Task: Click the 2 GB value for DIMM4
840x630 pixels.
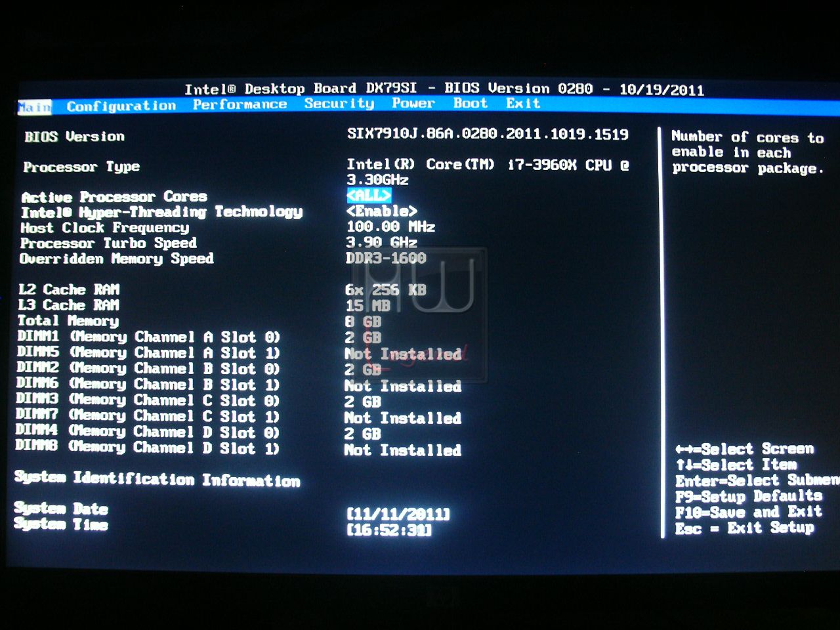Action: tap(362, 434)
